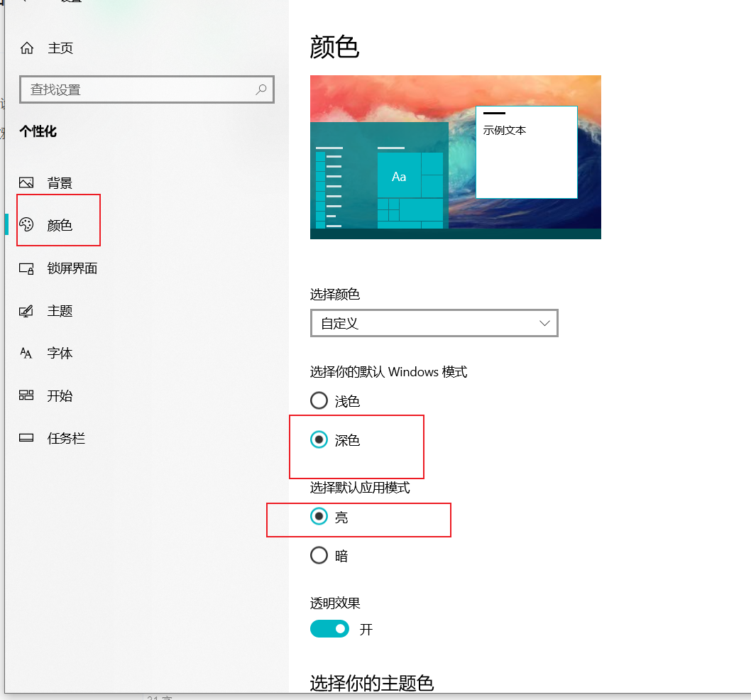This screenshot has height=700, width=751.
Task: Open the 字体 settings page
Action: click(60, 353)
